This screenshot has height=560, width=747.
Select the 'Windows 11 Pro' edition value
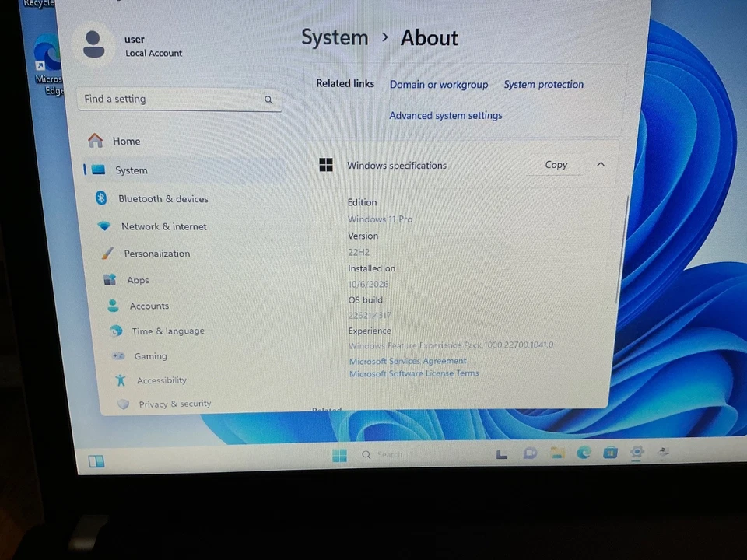pyautogui.click(x=380, y=219)
